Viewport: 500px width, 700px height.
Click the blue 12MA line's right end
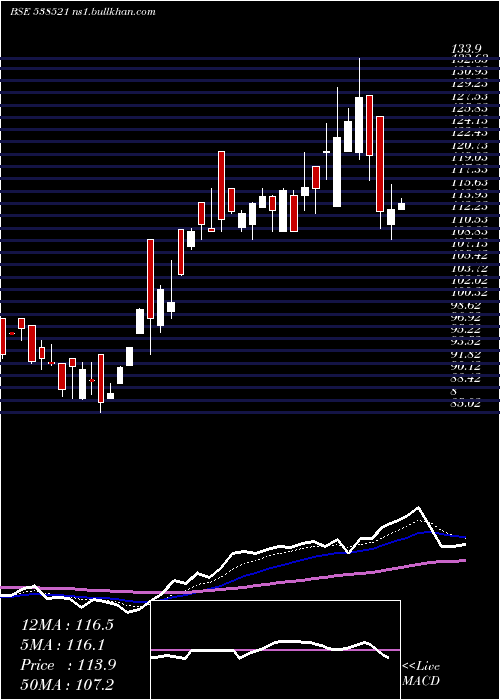(x=465, y=537)
